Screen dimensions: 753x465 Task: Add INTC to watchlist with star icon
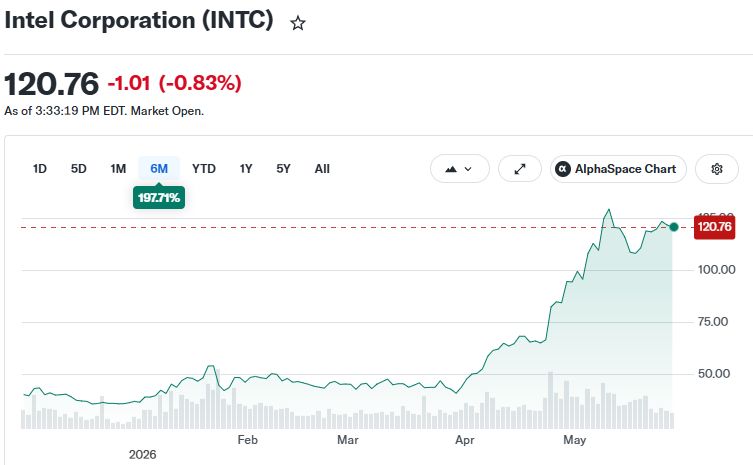298,23
